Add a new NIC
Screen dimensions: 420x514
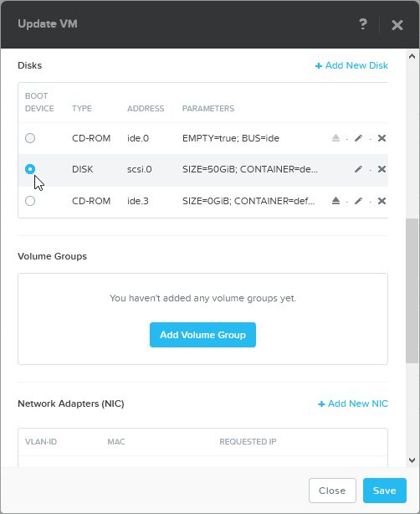pyautogui.click(x=353, y=403)
